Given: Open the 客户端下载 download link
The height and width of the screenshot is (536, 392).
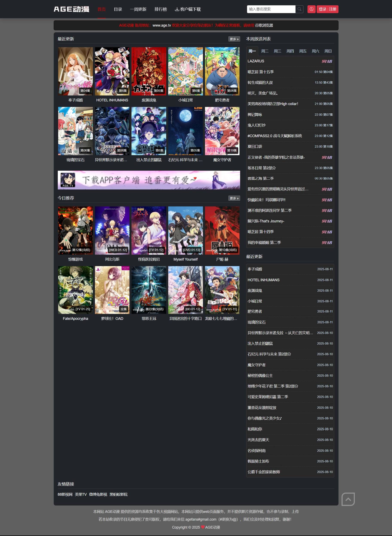Looking at the screenshot, I should (188, 9).
